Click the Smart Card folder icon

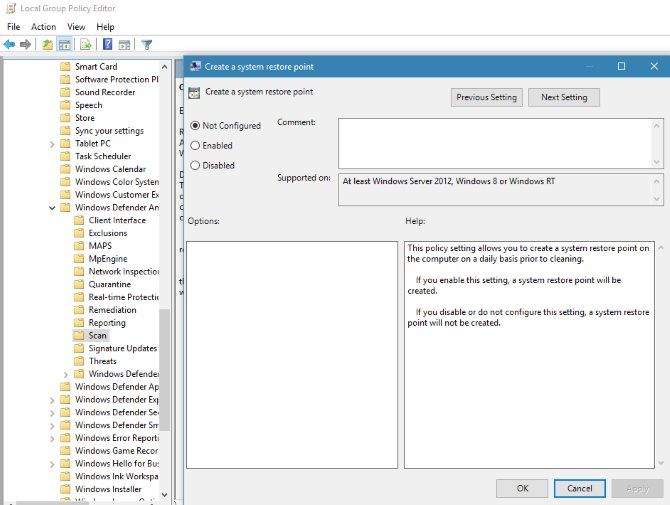[65, 67]
